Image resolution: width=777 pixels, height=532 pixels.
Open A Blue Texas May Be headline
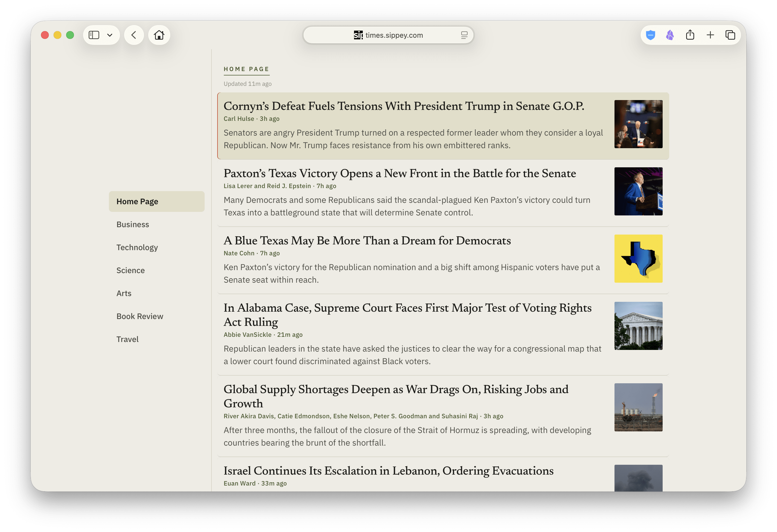pos(367,241)
